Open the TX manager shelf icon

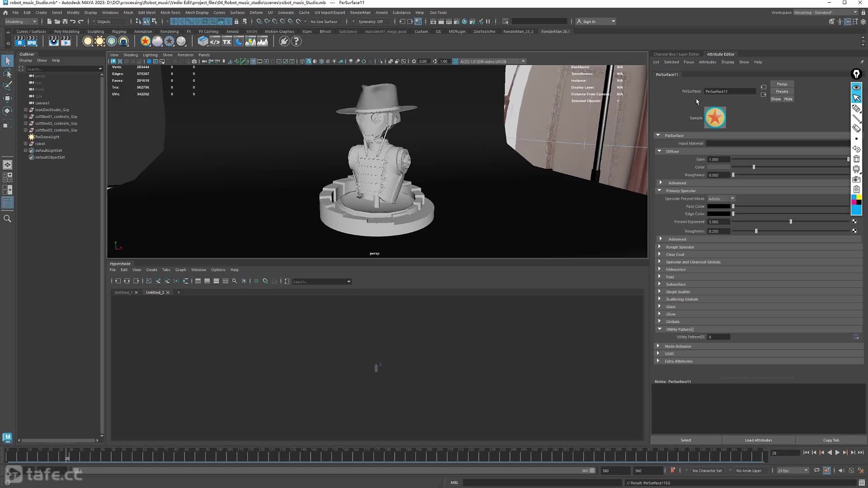point(227,42)
